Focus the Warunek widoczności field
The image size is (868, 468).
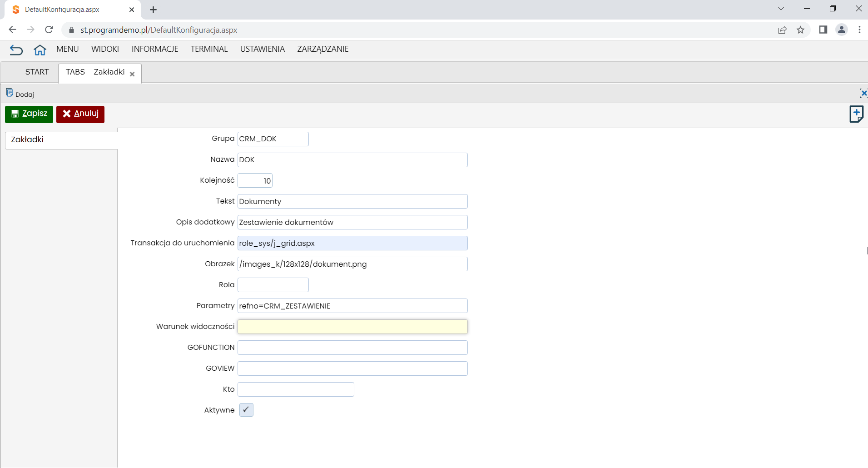coord(352,327)
